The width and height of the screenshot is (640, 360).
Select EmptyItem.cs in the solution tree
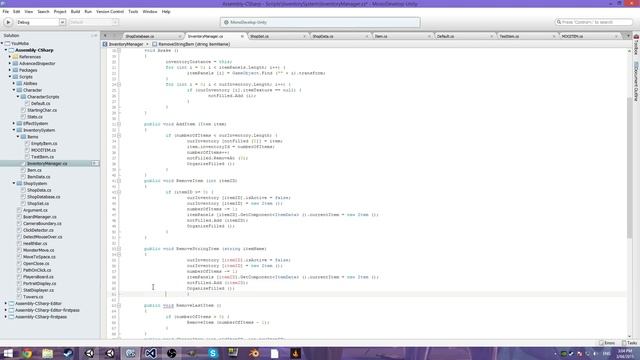coord(44,143)
